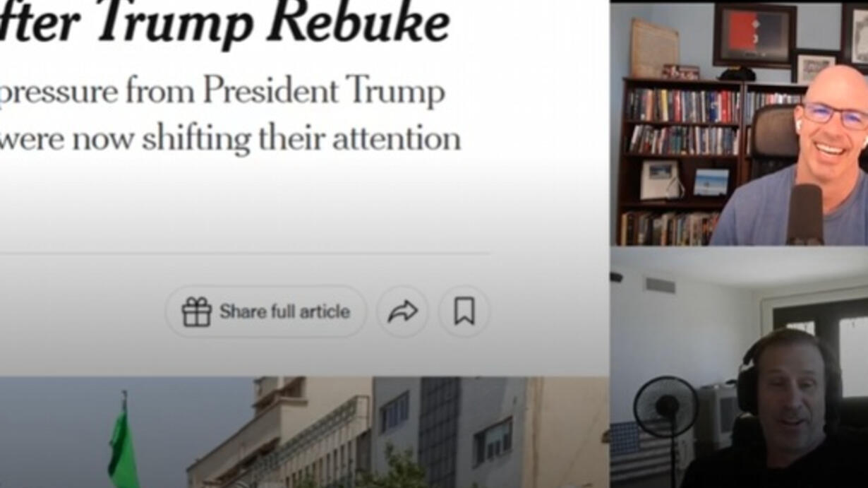Click the curved share arrow icon
Viewport: 868px width, 488px height.
(402, 311)
